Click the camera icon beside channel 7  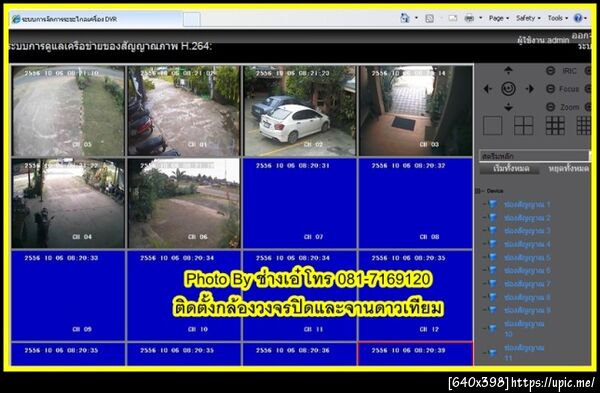pos(493,284)
